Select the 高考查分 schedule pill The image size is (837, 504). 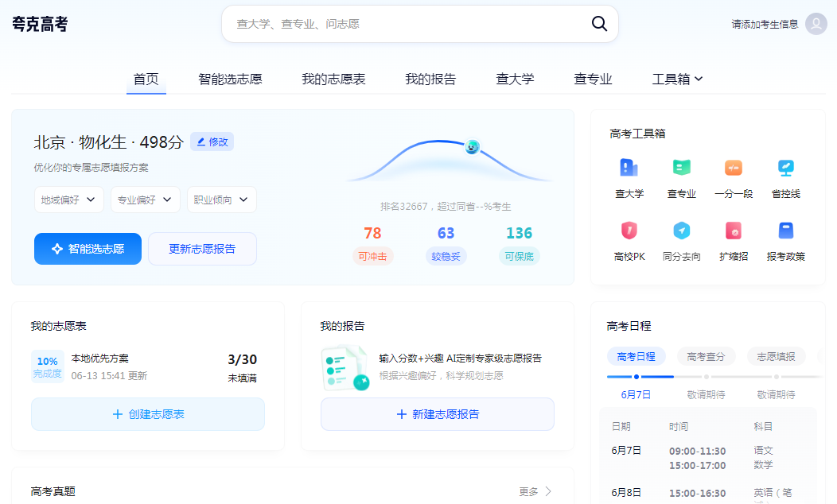point(706,356)
